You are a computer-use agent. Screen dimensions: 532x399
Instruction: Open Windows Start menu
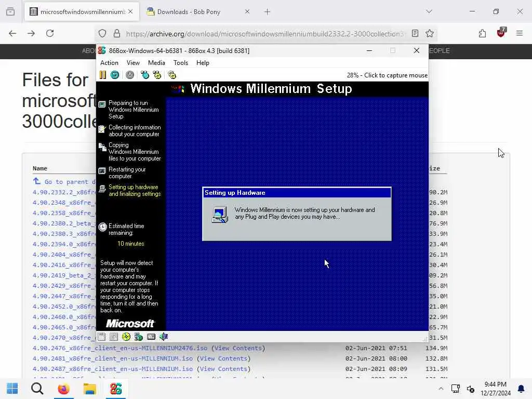point(12,389)
